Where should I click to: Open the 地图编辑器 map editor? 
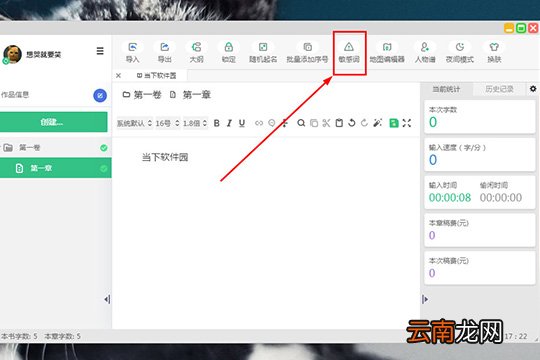pyautogui.click(x=387, y=52)
